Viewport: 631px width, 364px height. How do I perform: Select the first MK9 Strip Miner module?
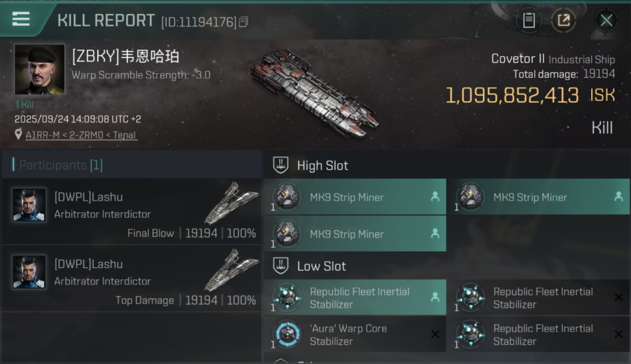pos(355,197)
